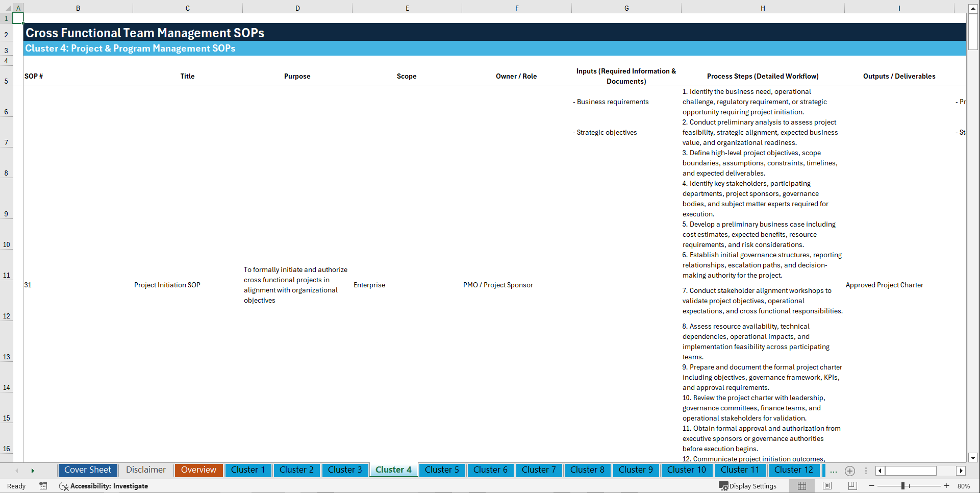The image size is (980, 493).
Task: Select the 'Enterprise' scope cell
Action: point(369,285)
